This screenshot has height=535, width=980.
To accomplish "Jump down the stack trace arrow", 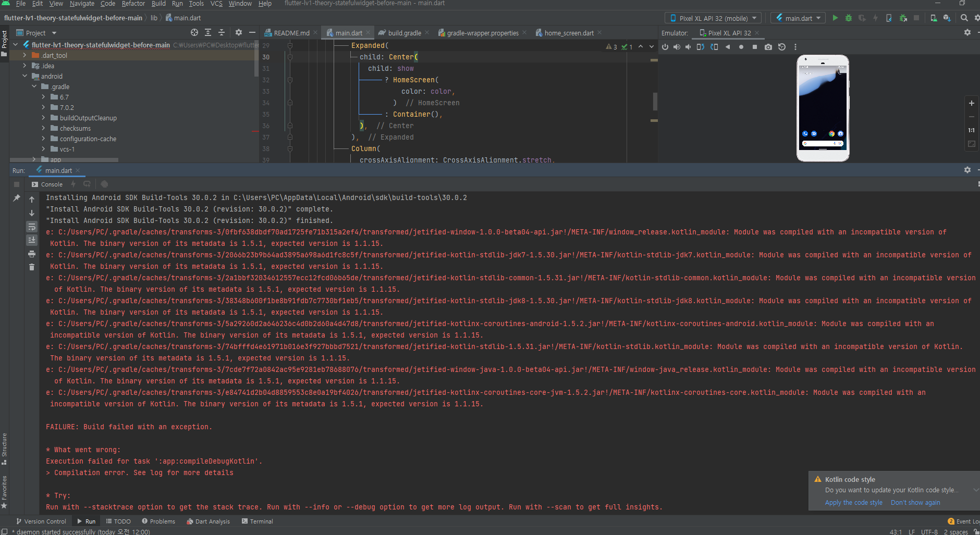I will (x=32, y=213).
